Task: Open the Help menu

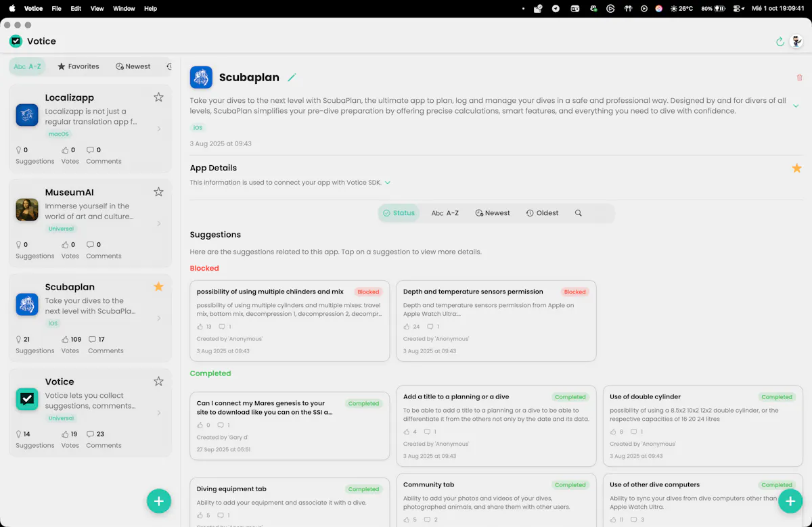Action: [x=151, y=9]
